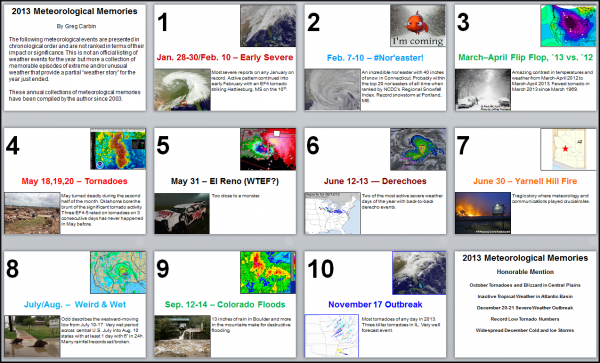This screenshot has width=600, height=363.
Task: Click heading 'June 12-13 — Derechoes'
Action: click(375, 181)
